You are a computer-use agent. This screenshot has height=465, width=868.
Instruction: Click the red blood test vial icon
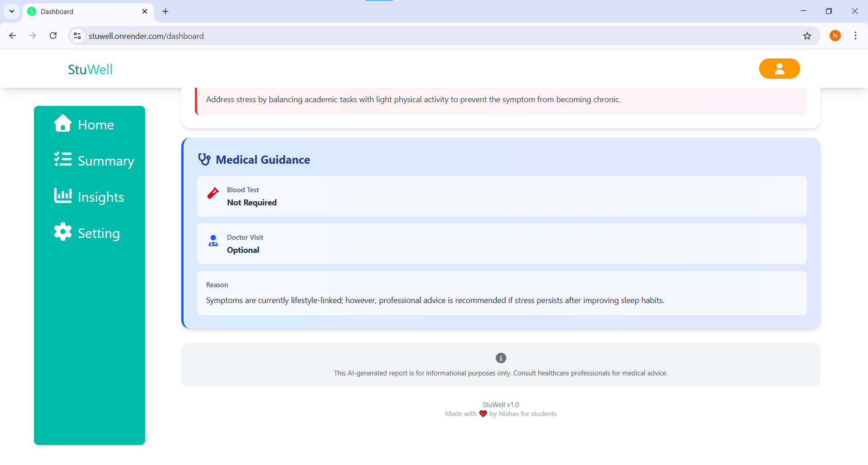click(x=213, y=193)
